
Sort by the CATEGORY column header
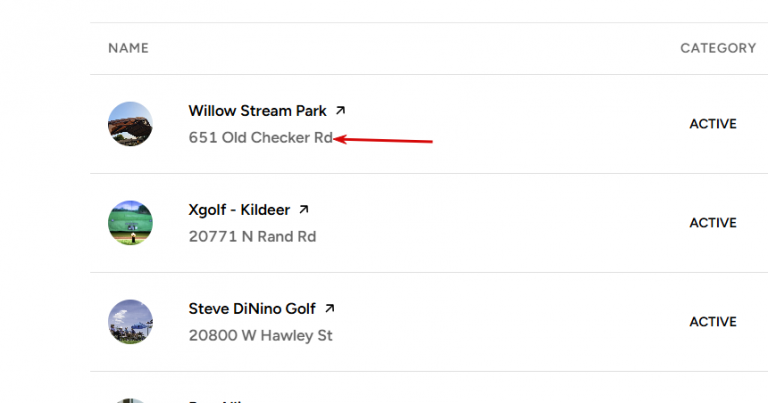click(x=718, y=48)
